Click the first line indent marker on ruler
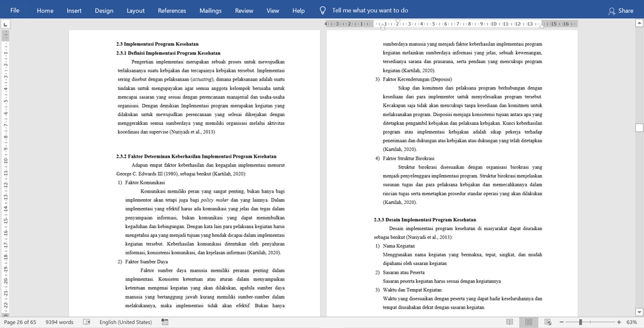This screenshot has width=644, height=328. coord(398,21)
